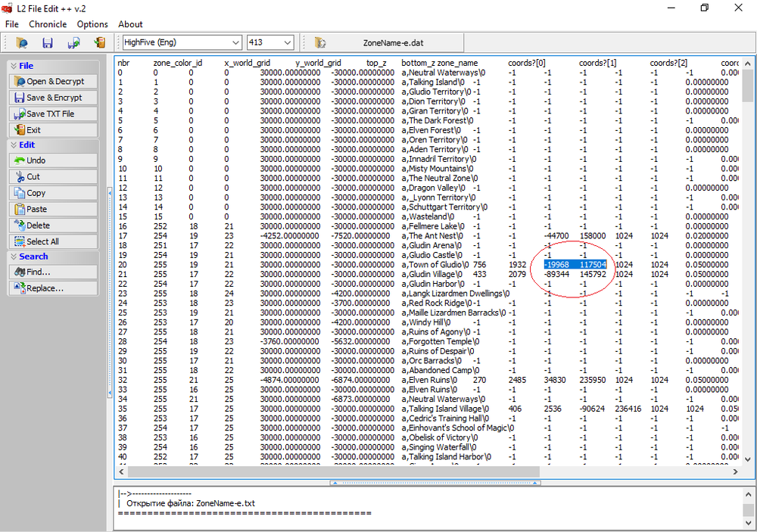Expand the 413 version dropdown
The height and width of the screenshot is (532, 757).
coord(287,43)
